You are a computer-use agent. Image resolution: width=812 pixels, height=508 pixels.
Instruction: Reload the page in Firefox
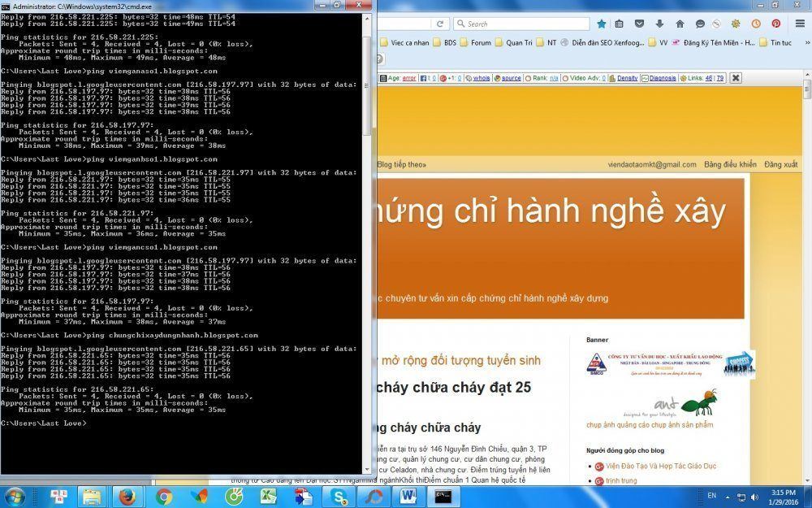click(440, 24)
